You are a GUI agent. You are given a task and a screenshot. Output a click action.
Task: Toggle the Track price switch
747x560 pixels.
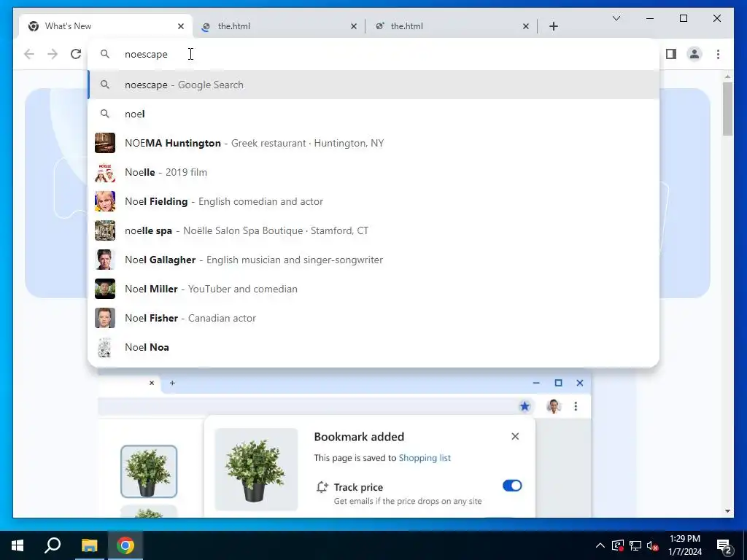tap(512, 485)
